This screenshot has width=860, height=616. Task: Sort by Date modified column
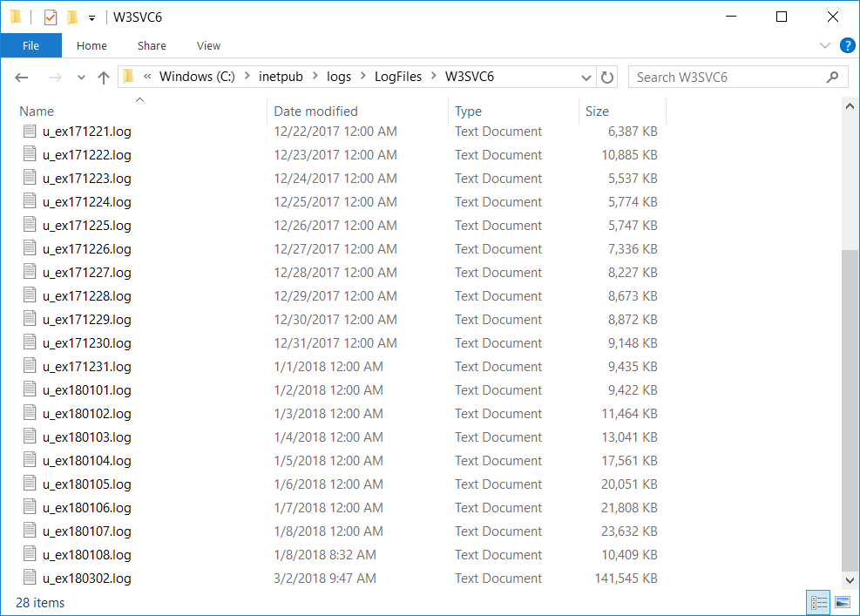[x=316, y=112]
